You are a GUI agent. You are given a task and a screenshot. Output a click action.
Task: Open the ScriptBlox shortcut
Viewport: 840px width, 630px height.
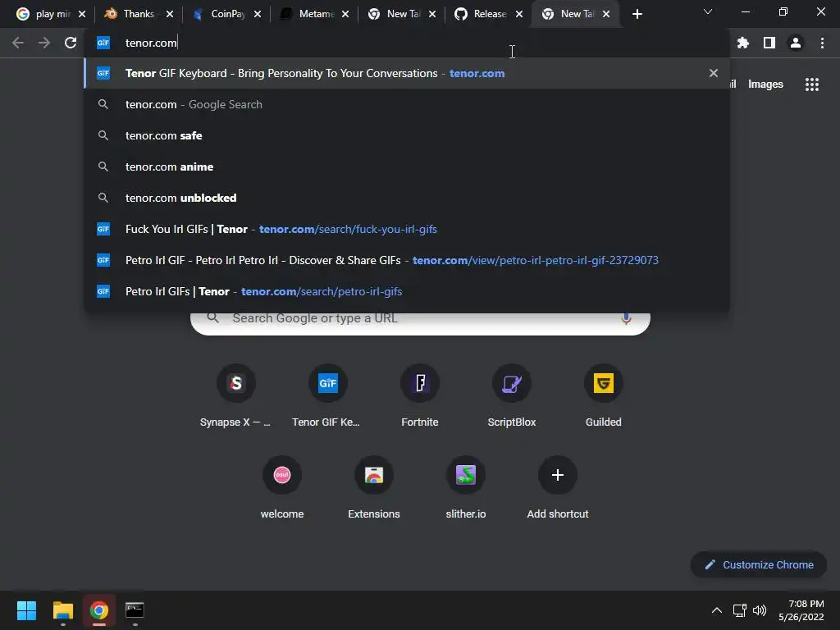(512, 396)
